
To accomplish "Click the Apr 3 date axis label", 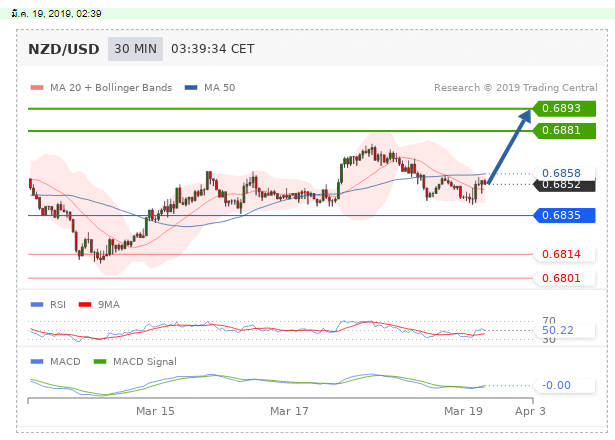I will coord(530,411).
